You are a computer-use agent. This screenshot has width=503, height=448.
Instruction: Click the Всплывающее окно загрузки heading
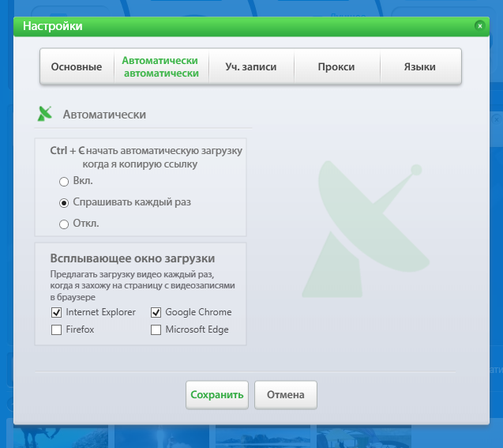(133, 258)
